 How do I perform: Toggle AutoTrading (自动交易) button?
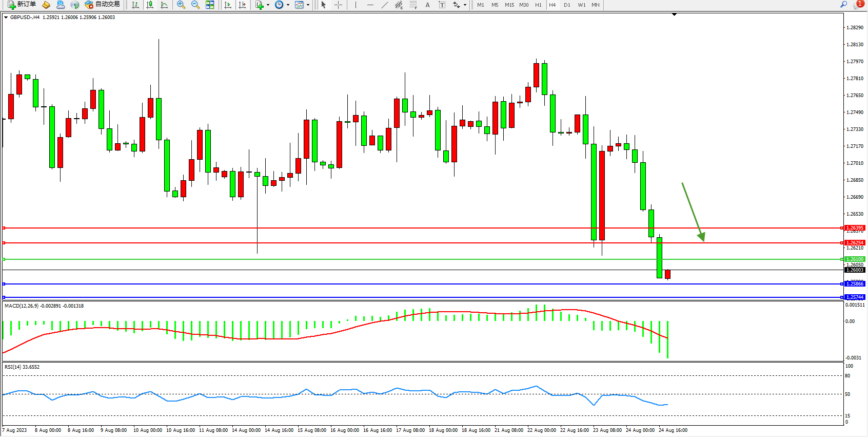click(103, 5)
